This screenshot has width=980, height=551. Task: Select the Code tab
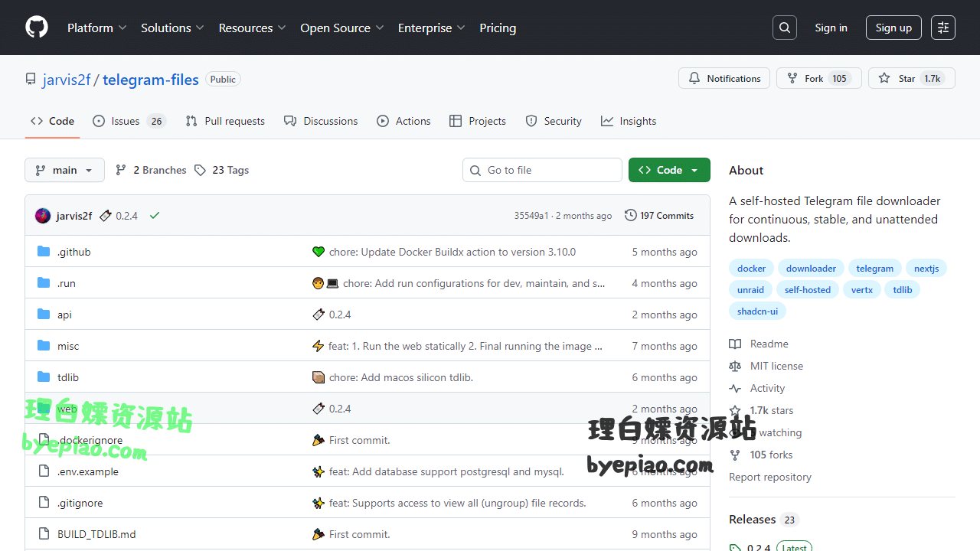tap(52, 121)
